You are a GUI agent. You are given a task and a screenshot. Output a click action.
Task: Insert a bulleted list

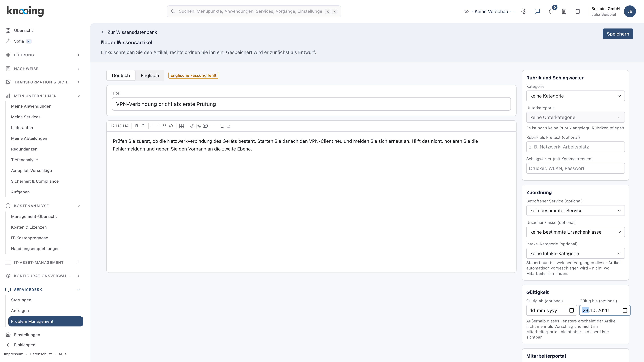pyautogui.click(x=153, y=126)
